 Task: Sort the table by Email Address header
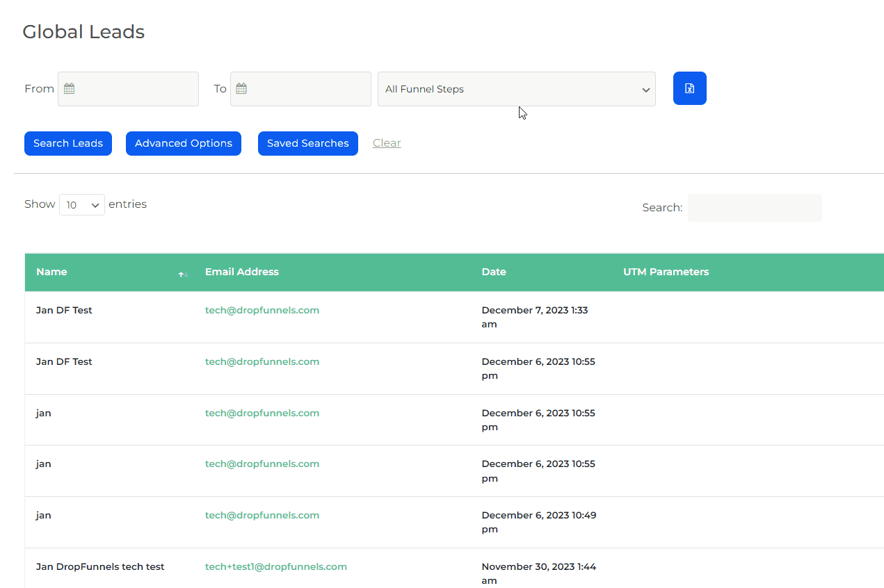tap(242, 272)
